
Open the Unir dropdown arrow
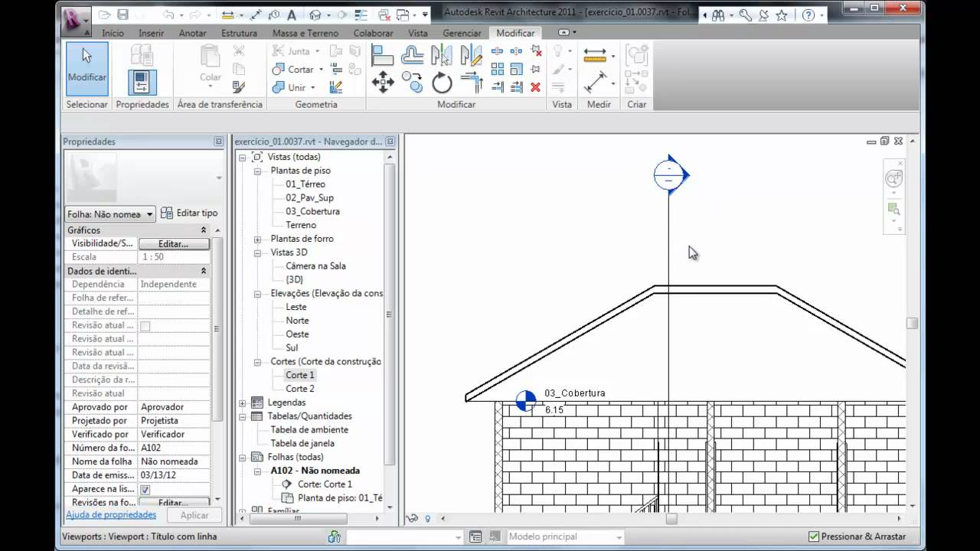point(313,87)
